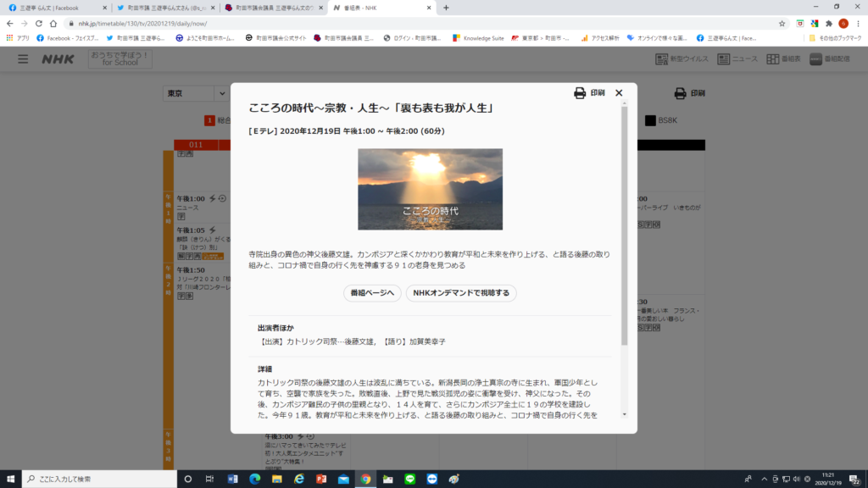
Task: Open Cortana from the taskbar
Action: click(187, 480)
